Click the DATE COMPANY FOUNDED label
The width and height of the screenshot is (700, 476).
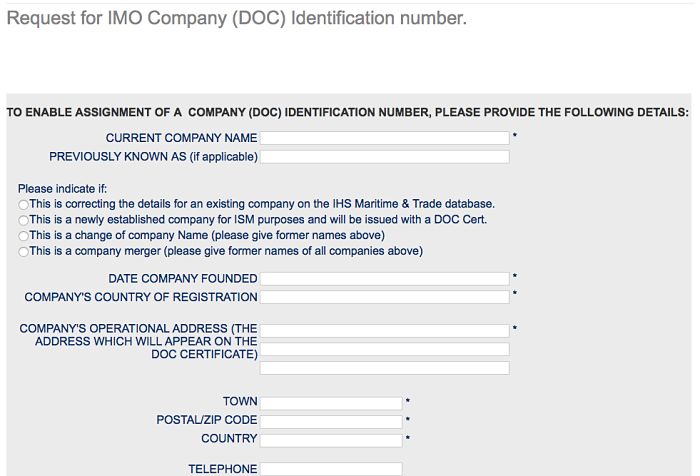click(183, 279)
